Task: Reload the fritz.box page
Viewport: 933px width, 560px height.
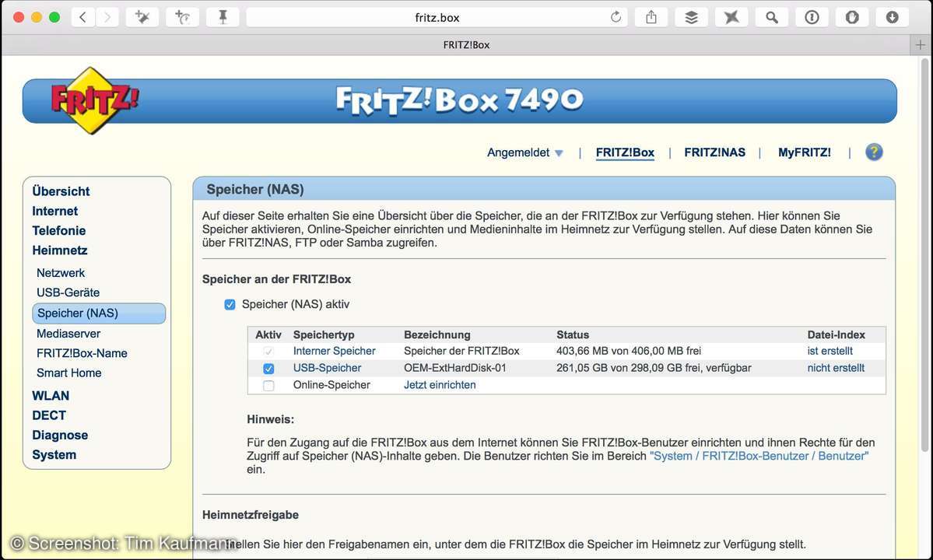Action: pos(616,17)
